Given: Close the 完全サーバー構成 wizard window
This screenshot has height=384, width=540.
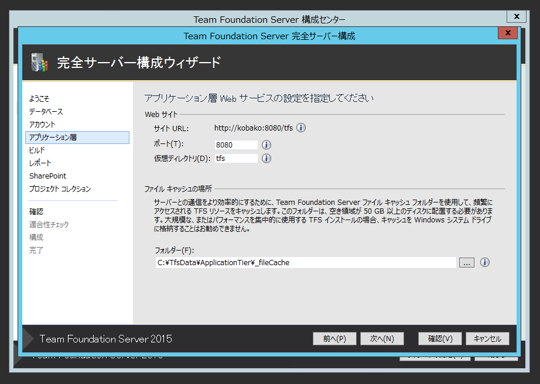Looking at the screenshot, I should [508, 33].
